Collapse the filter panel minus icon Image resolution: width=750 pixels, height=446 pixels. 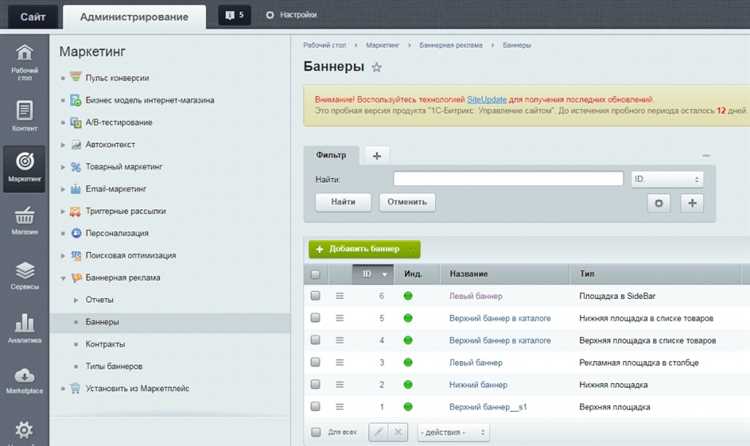coord(706,156)
